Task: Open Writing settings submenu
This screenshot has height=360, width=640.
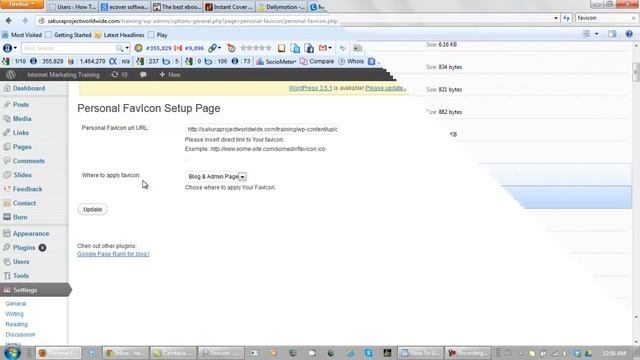Action: pyautogui.click(x=14, y=314)
